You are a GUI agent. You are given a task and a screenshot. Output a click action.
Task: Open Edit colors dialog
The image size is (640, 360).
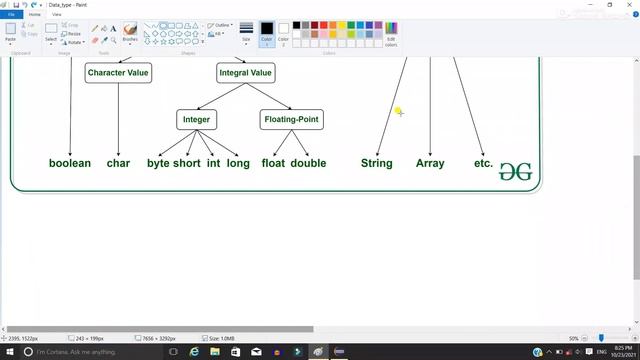(391, 34)
